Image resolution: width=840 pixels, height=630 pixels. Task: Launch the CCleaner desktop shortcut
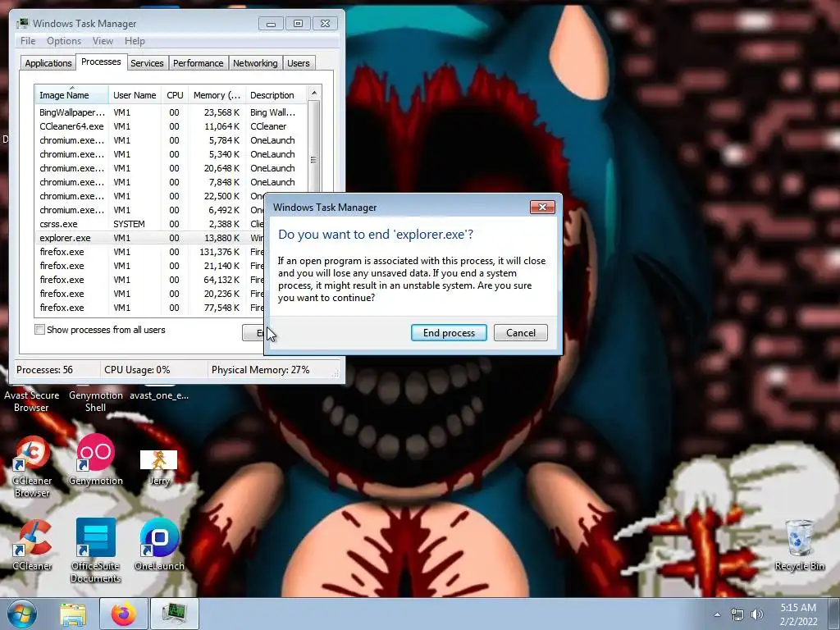pos(32,545)
